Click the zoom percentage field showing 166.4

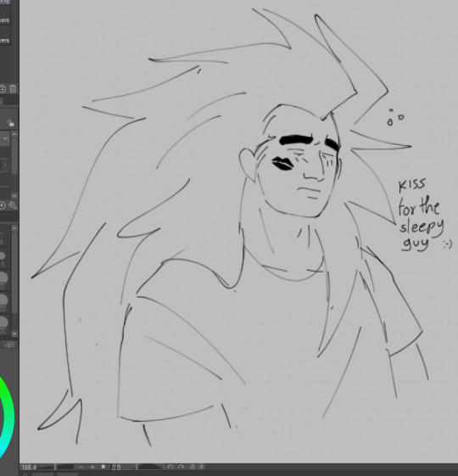tap(29, 468)
